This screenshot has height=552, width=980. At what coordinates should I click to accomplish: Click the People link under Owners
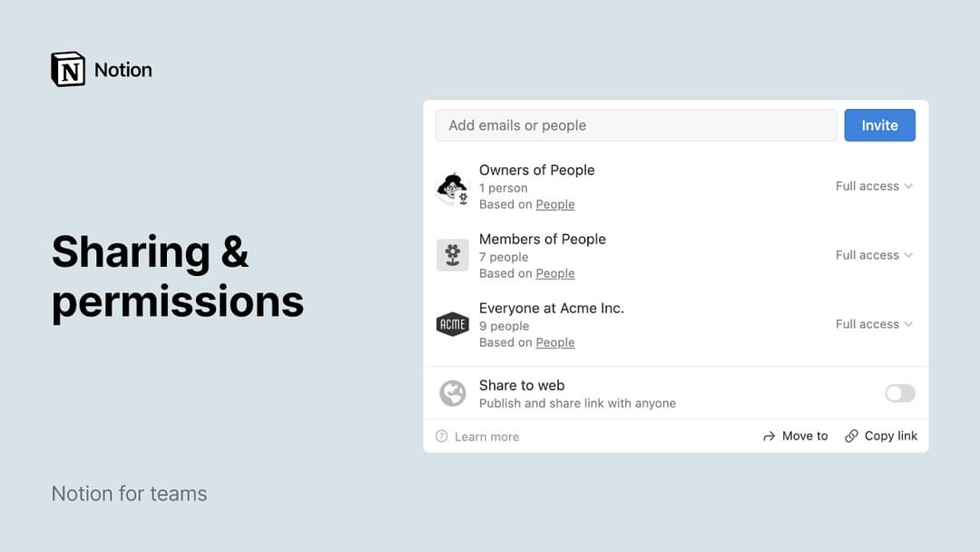pos(554,204)
